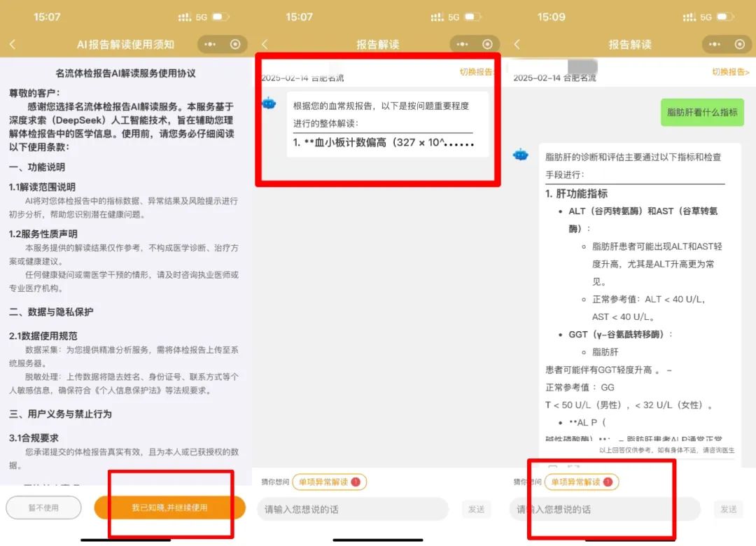Tap heading 3.1合规要求
Image resolution: width=756 pixels, height=546 pixels.
pos(34,438)
